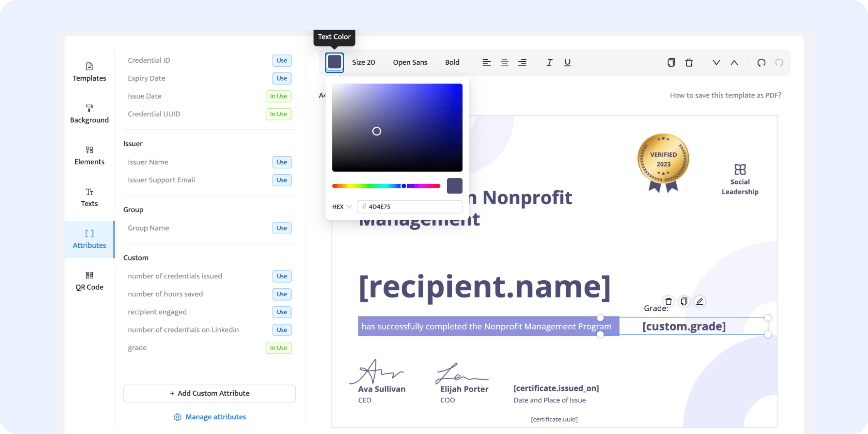Click the Templates document icon
The height and width of the screenshot is (434, 868).
89,66
